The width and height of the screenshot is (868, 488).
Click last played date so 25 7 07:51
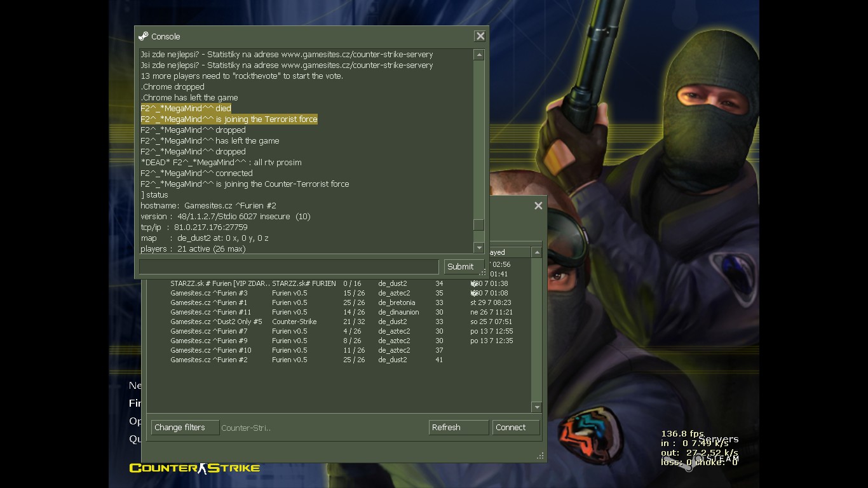(x=491, y=322)
